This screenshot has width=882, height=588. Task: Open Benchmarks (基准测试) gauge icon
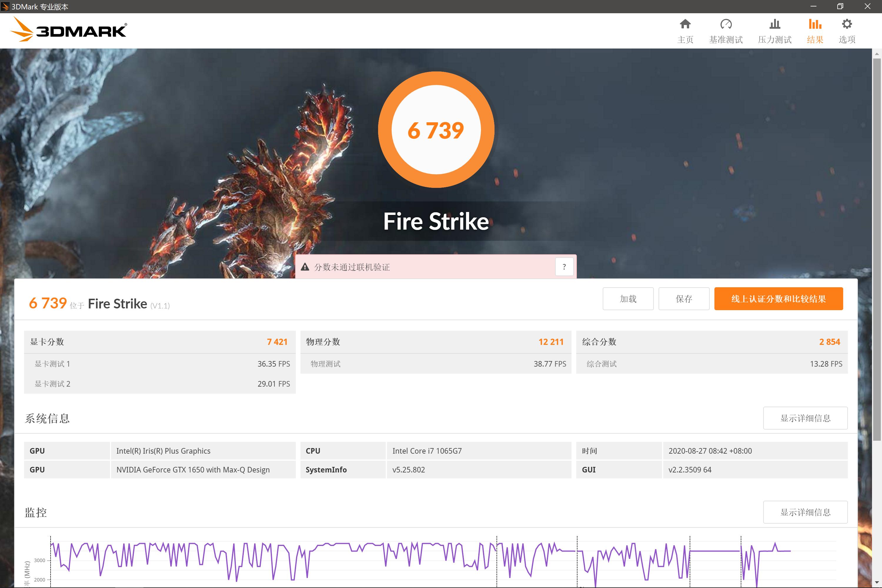[726, 24]
